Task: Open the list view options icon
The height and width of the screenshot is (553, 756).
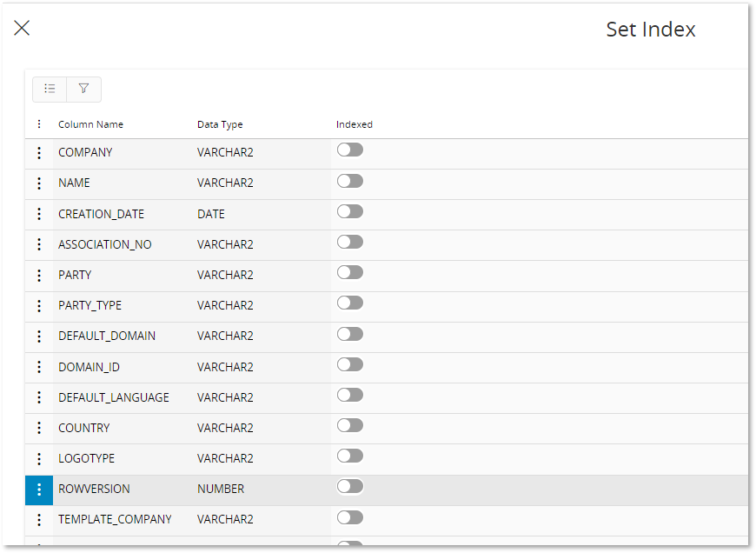Action: click(50, 89)
